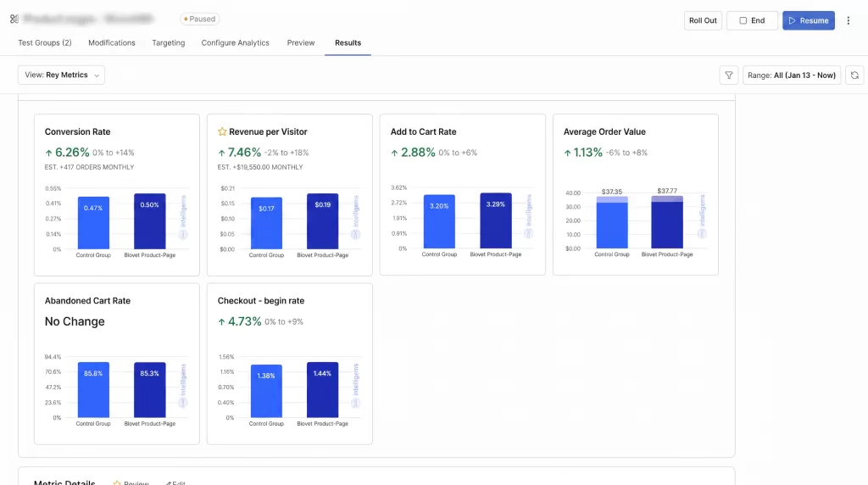Refresh results with the reload icon

point(854,75)
